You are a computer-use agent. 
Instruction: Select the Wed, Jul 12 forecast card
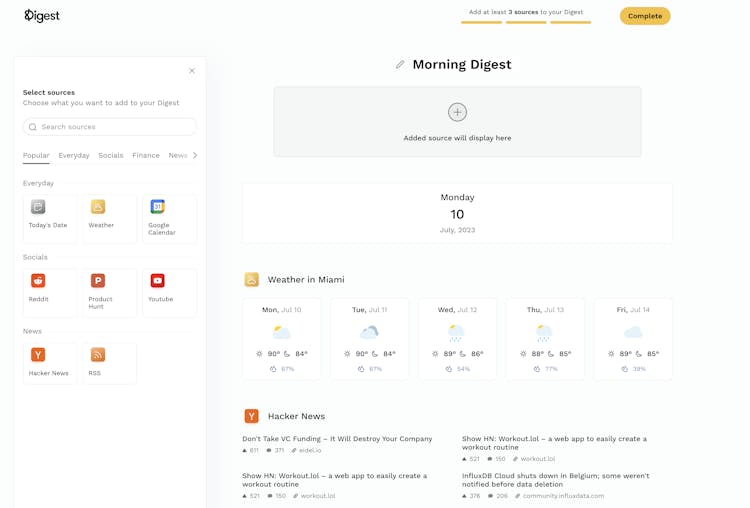457,339
